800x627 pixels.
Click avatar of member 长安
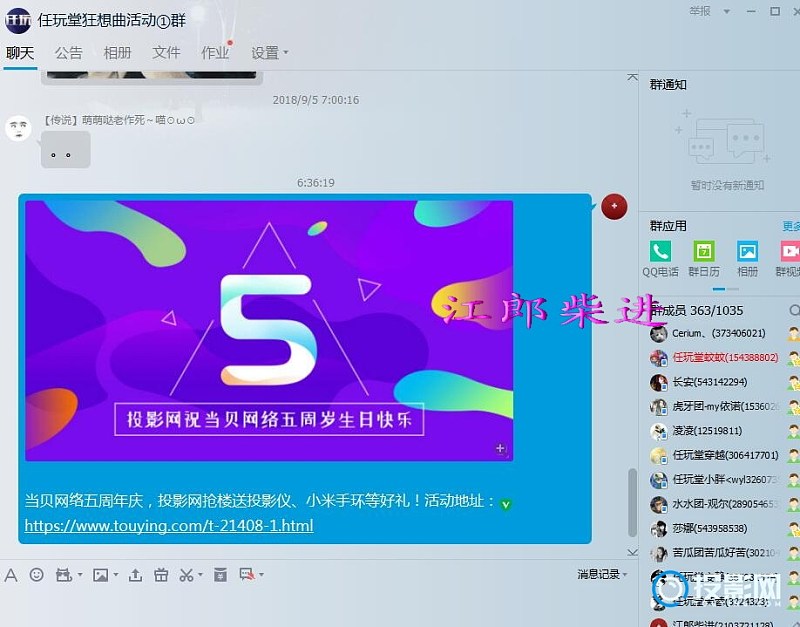659,382
